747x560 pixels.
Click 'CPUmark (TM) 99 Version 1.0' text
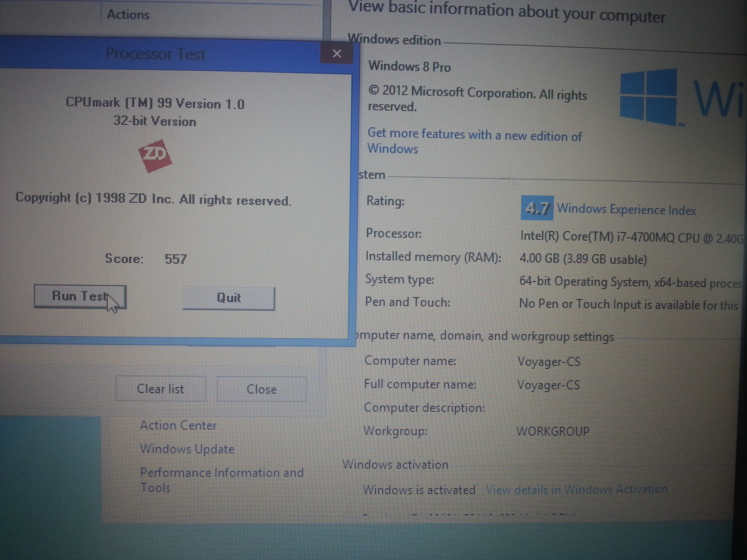click(155, 103)
